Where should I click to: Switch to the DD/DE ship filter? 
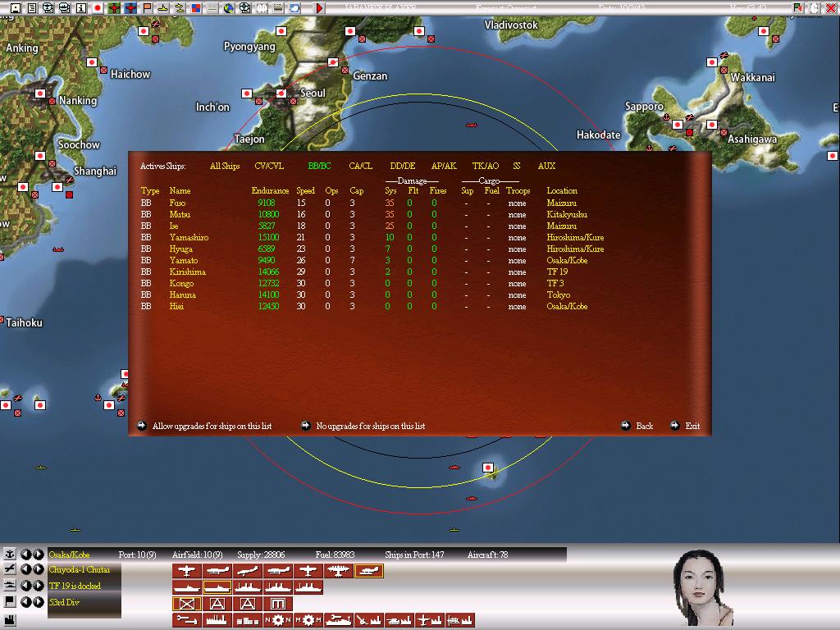click(402, 166)
